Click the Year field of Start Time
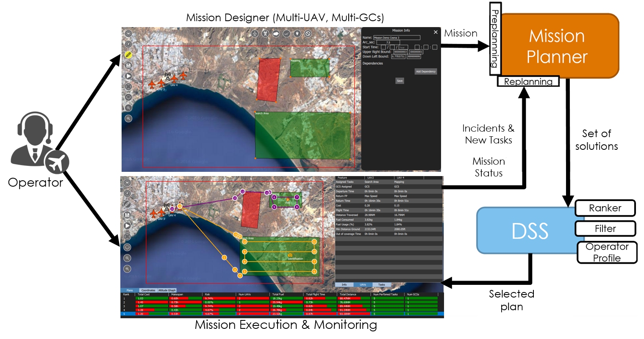 pos(403,47)
